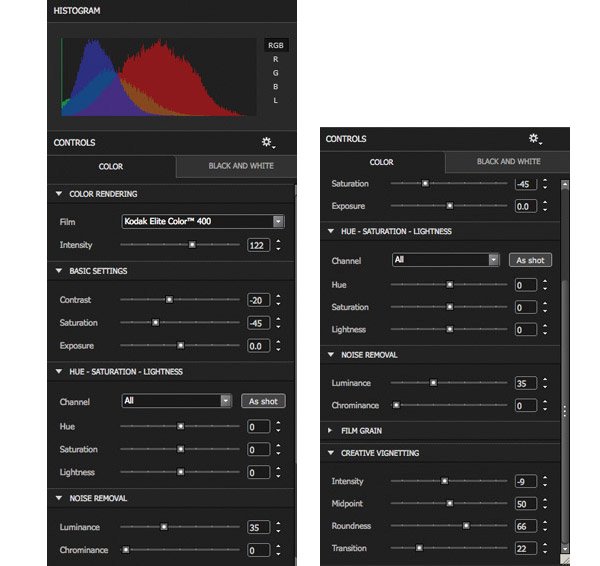Open the Film dropdown showing Kodak Elite Color 400
600x566 pixels.
pyautogui.click(x=203, y=222)
